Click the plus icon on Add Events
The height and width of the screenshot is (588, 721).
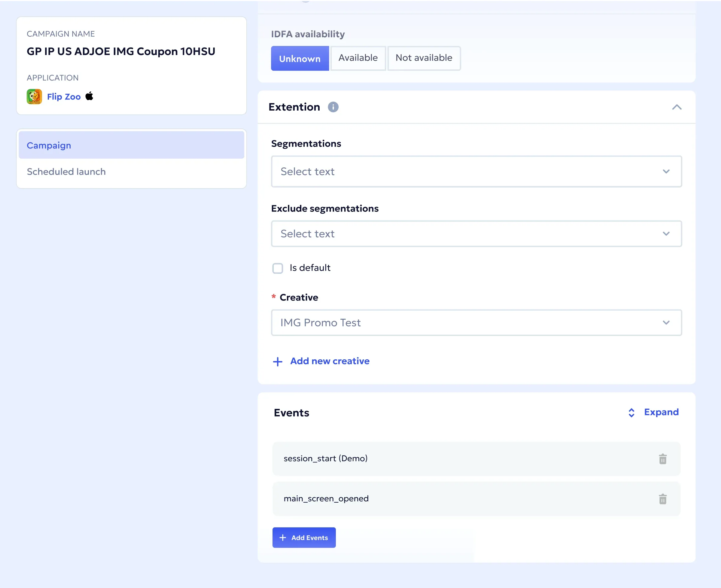tap(282, 538)
